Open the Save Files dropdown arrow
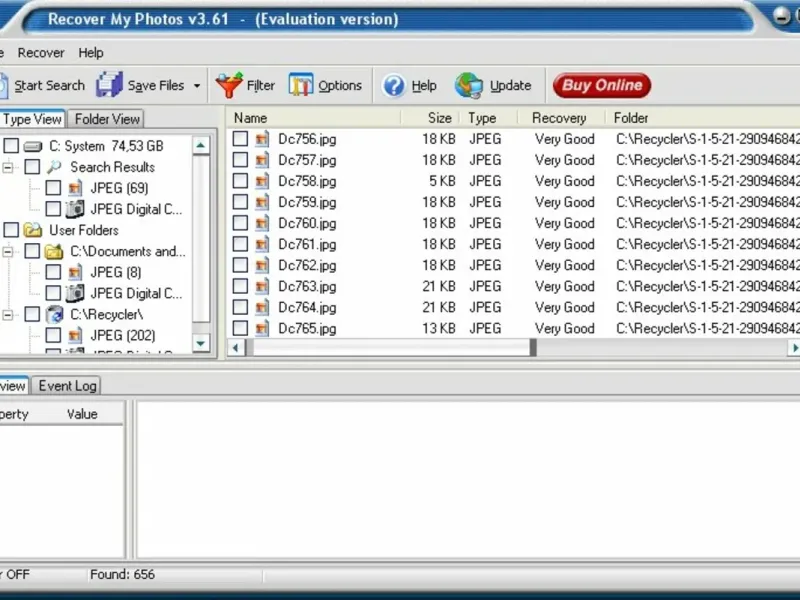The height and width of the screenshot is (600, 800). (197, 86)
